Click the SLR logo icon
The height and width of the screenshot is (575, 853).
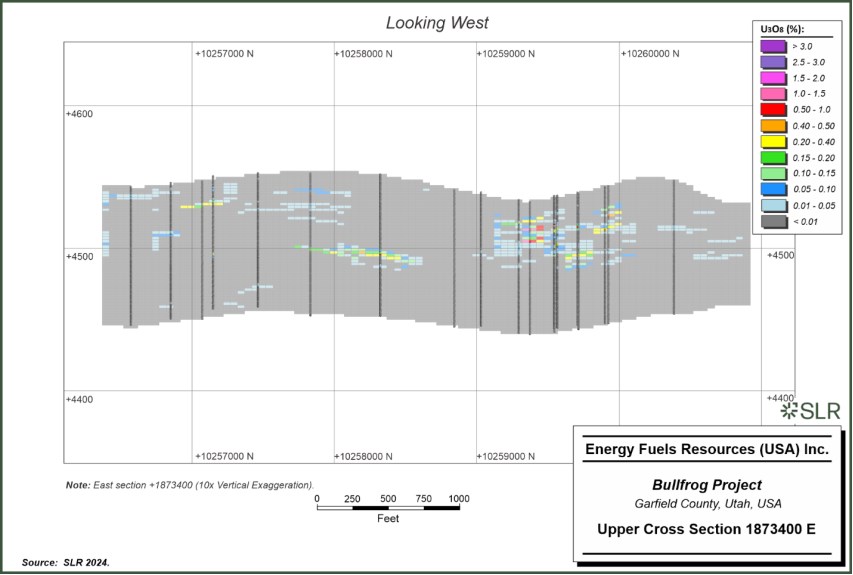tap(790, 410)
